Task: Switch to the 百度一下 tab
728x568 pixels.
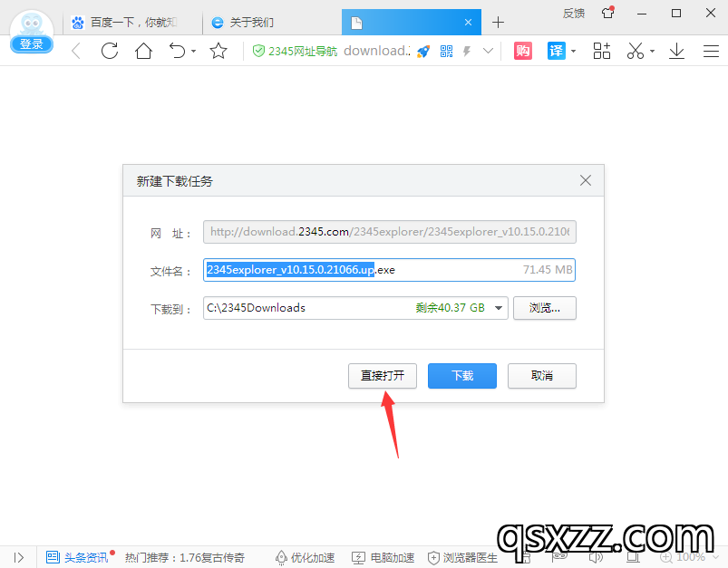Action: click(132, 23)
